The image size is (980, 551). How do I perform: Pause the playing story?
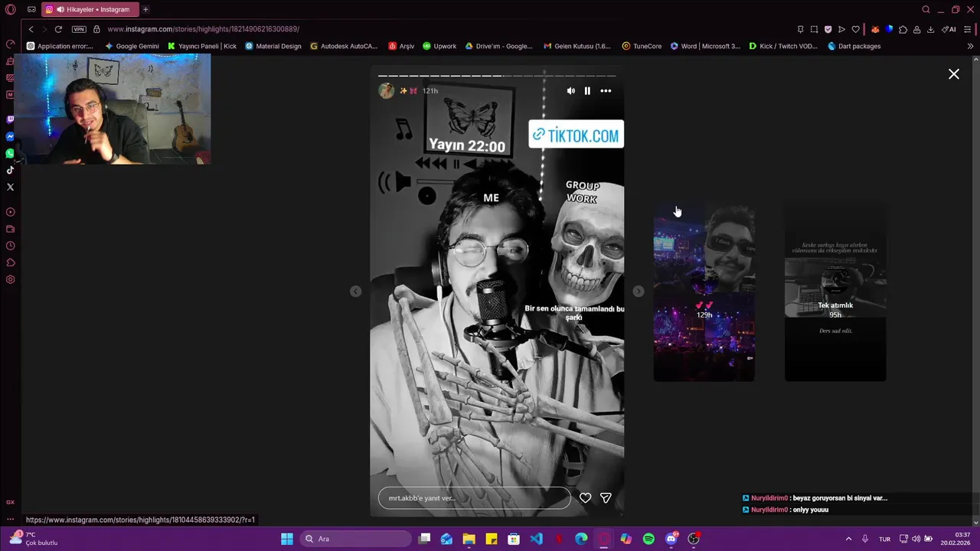[x=587, y=90]
